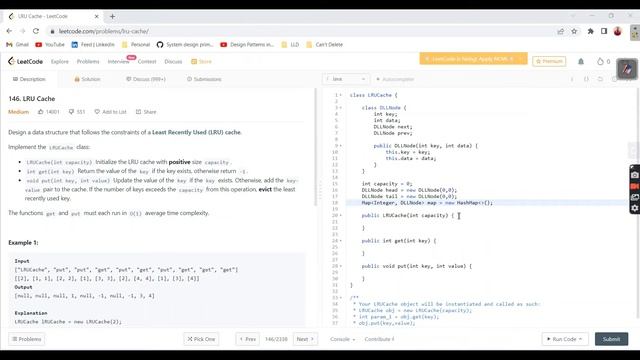This screenshot has width=640, height=360.
Task: Click the Contribute link
Action: coord(379,339)
